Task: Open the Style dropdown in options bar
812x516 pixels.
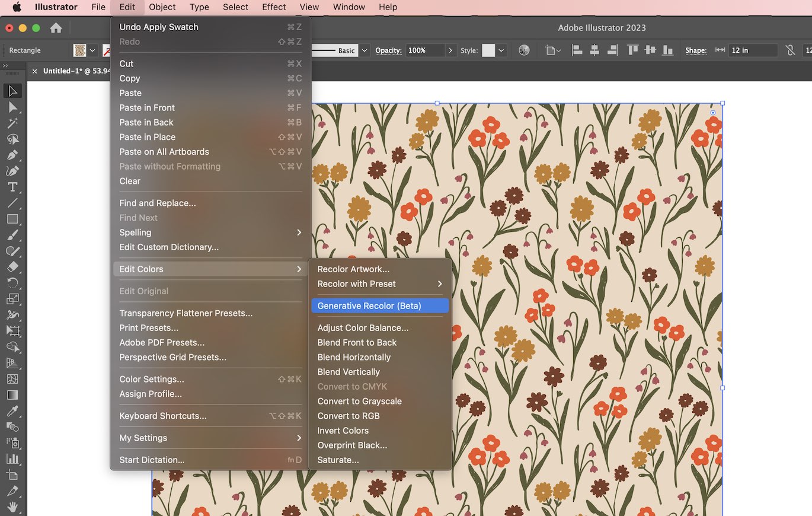Action: (x=501, y=50)
